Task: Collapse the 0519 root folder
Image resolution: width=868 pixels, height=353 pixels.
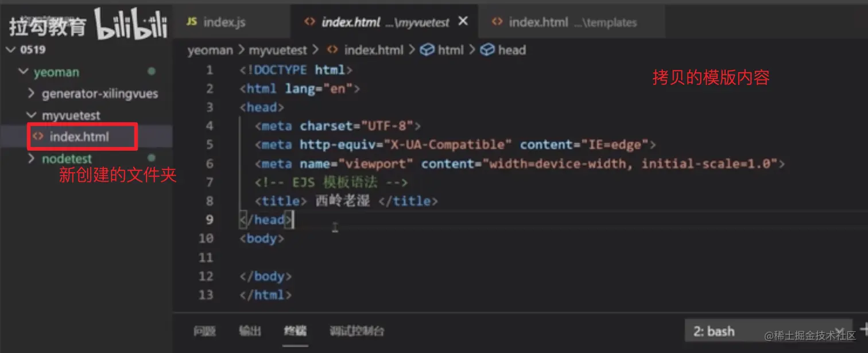Action: click(x=11, y=49)
